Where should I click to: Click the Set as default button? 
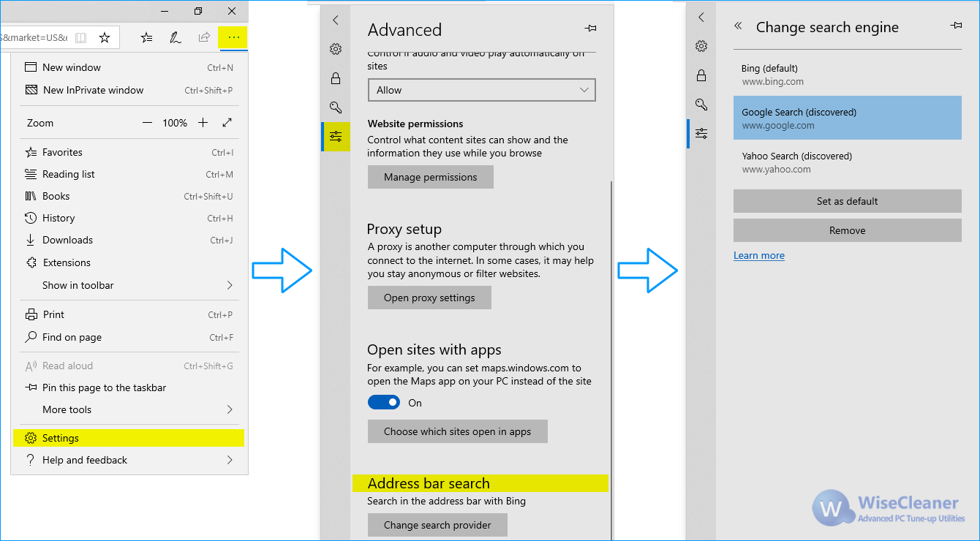pyautogui.click(x=848, y=201)
